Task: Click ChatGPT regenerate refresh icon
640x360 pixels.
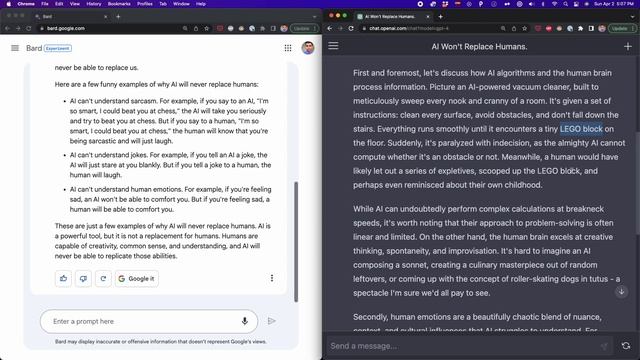Action: 626,346
